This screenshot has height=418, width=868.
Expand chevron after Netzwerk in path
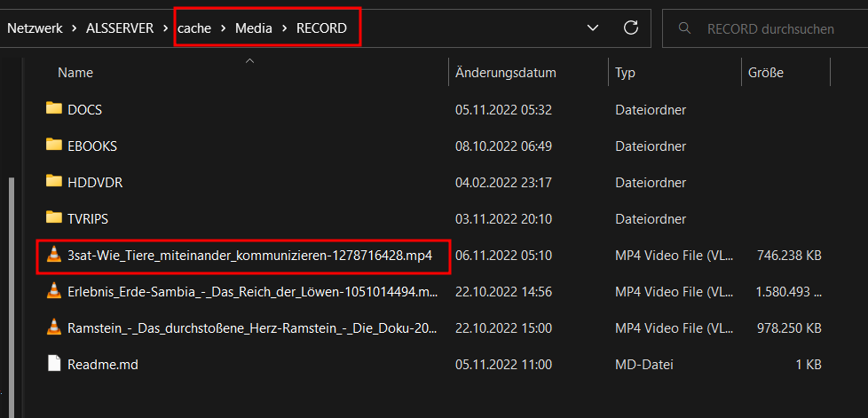pyautogui.click(x=75, y=28)
